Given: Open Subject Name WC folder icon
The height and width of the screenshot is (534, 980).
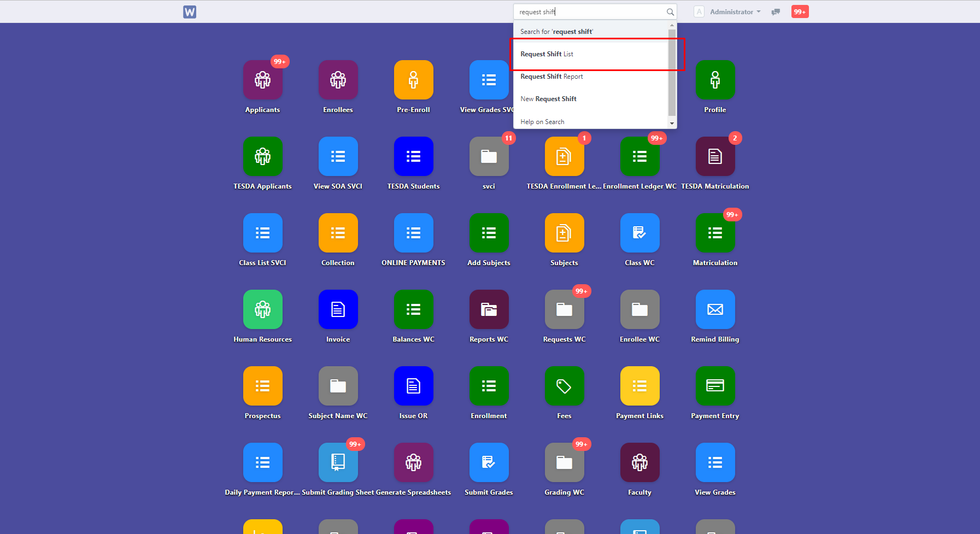Looking at the screenshot, I should [x=338, y=386].
